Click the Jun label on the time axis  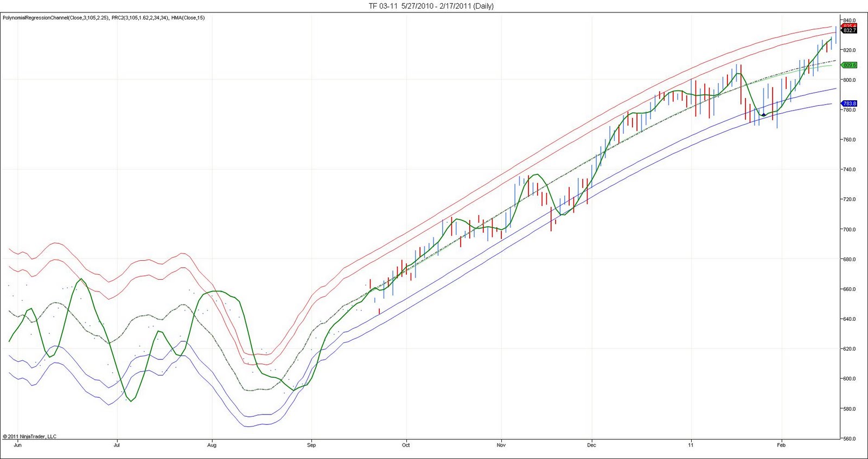pos(17,445)
